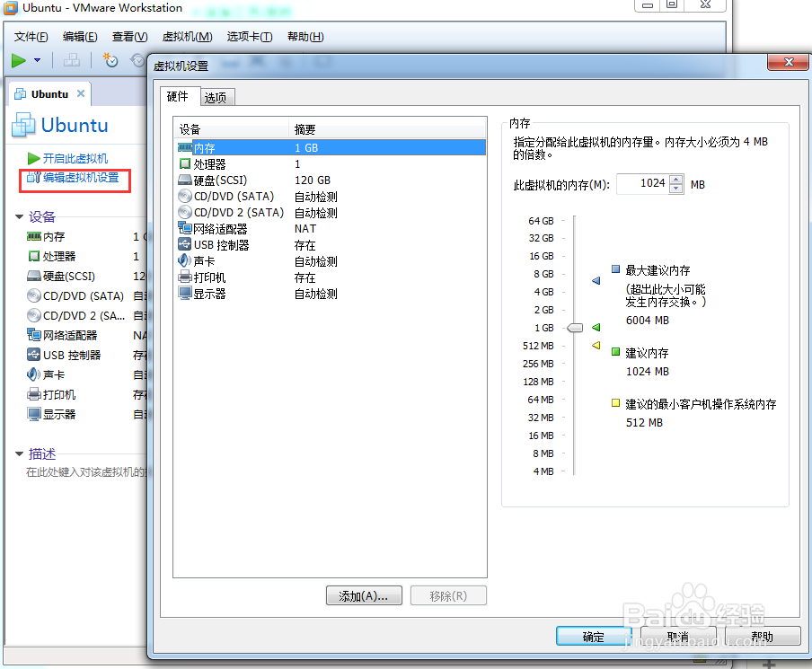Click memory icon in main window device list
812x669 pixels.
pyautogui.click(x=33, y=237)
